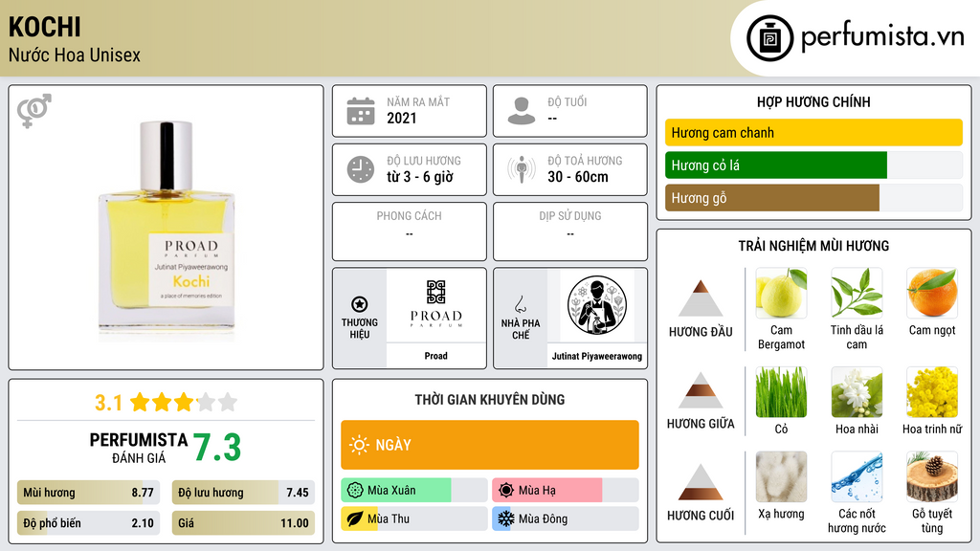Click the Hương cam chanh accord bar

[813, 132]
